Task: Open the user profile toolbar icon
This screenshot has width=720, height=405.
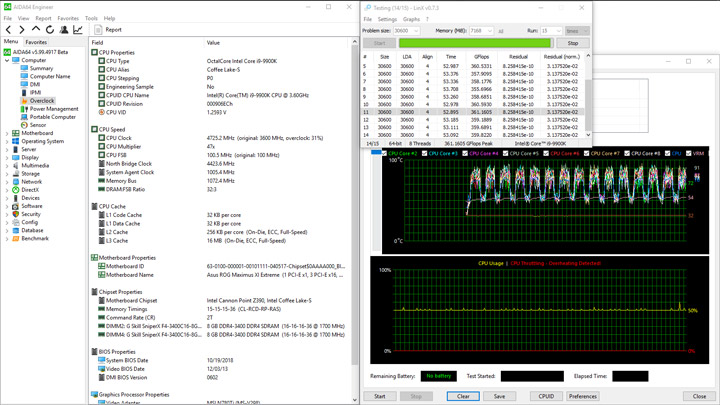Action: (64, 30)
